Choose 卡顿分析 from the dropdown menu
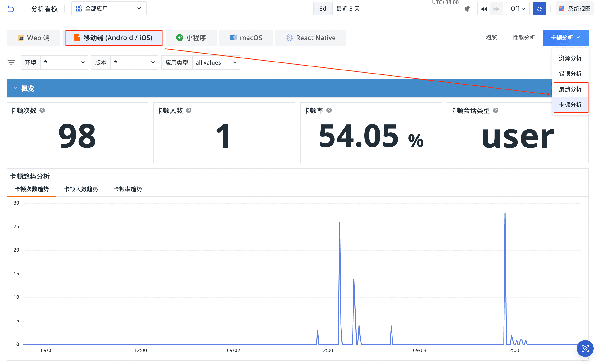This screenshot has width=597, height=364. (x=570, y=105)
